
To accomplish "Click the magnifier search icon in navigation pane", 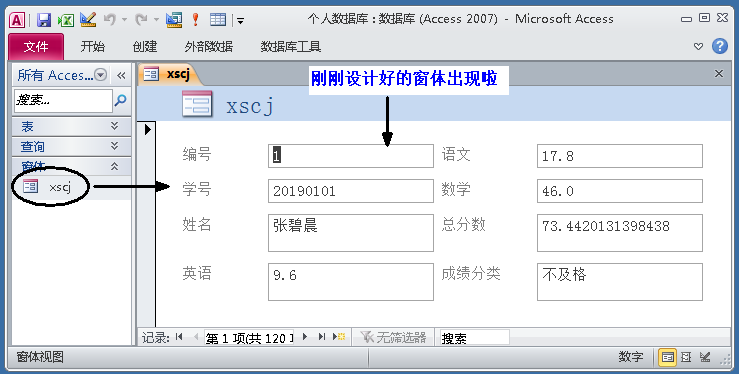I will (x=121, y=100).
